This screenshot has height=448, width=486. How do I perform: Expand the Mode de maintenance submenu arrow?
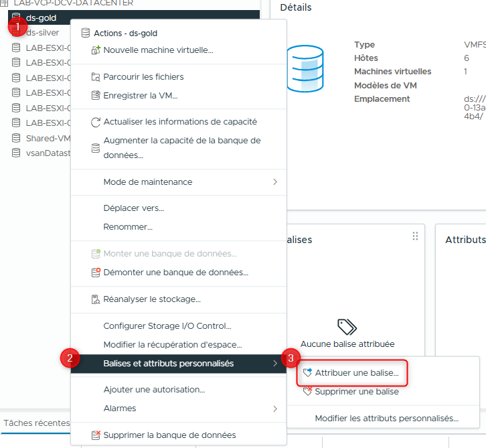[275, 182]
